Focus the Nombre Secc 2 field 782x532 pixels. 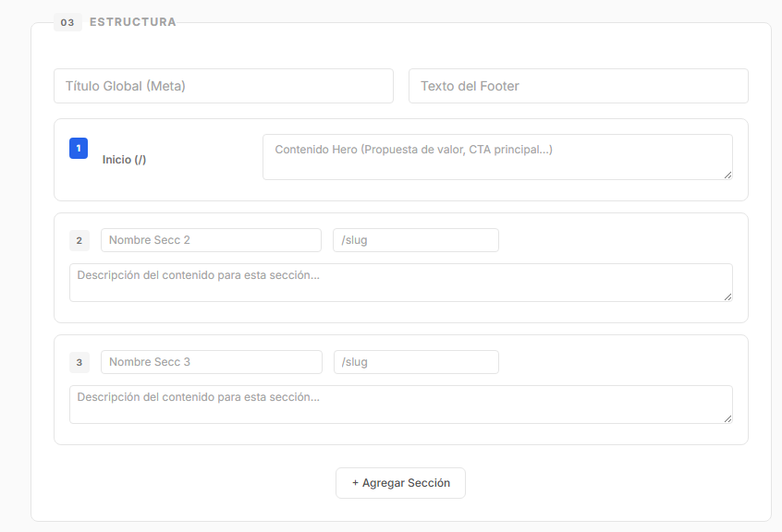(x=211, y=240)
